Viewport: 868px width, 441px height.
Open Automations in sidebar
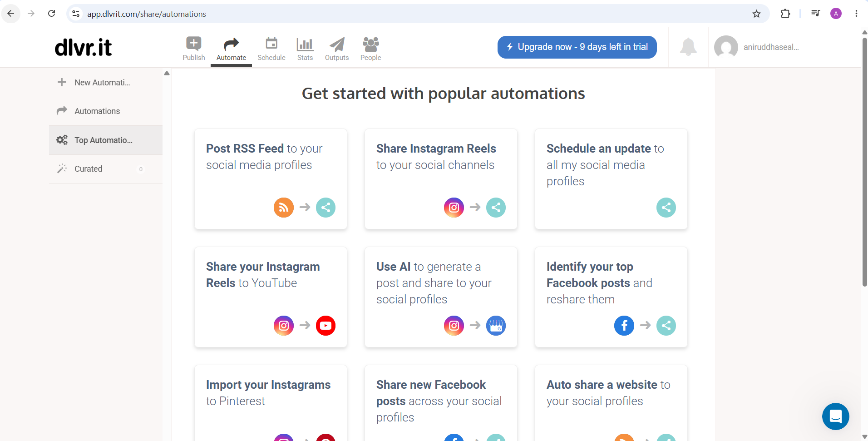[106, 111]
